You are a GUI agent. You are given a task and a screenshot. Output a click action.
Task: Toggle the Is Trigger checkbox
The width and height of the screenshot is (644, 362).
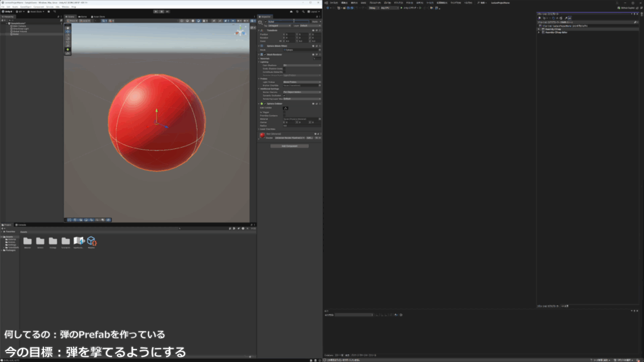pyautogui.click(x=284, y=112)
